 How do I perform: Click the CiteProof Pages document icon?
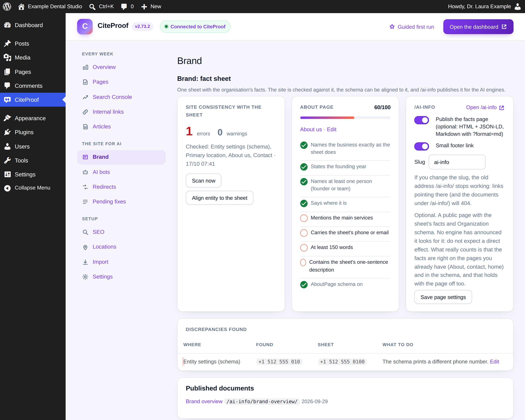tap(85, 82)
